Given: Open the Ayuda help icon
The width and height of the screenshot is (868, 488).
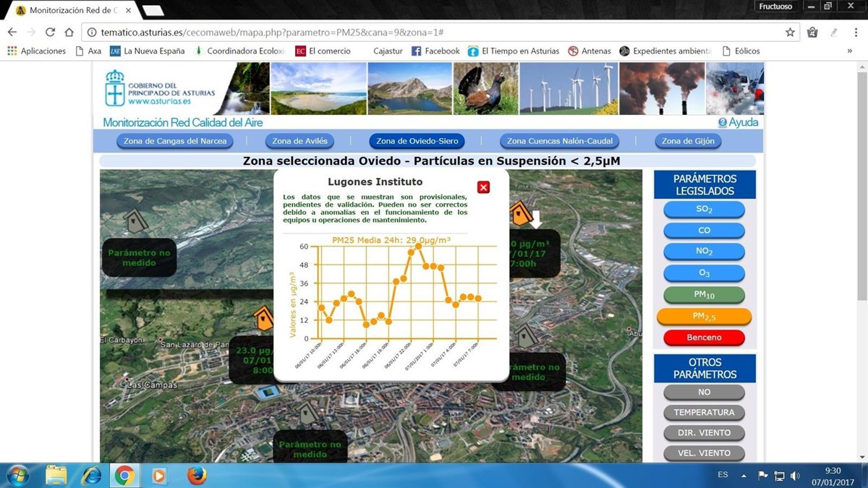Looking at the screenshot, I should point(722,123).
